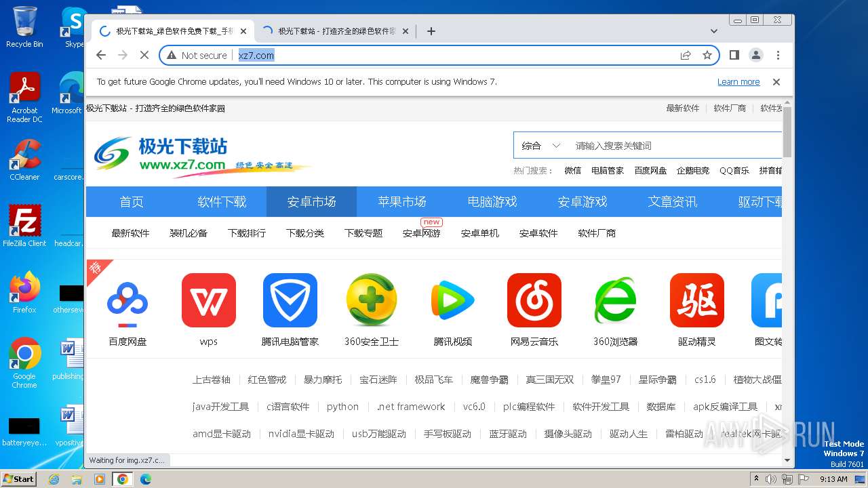Open the 红色警戒 game link
Image resolution: width=868 pixels, height=488 pixels.
pos(267,380)
